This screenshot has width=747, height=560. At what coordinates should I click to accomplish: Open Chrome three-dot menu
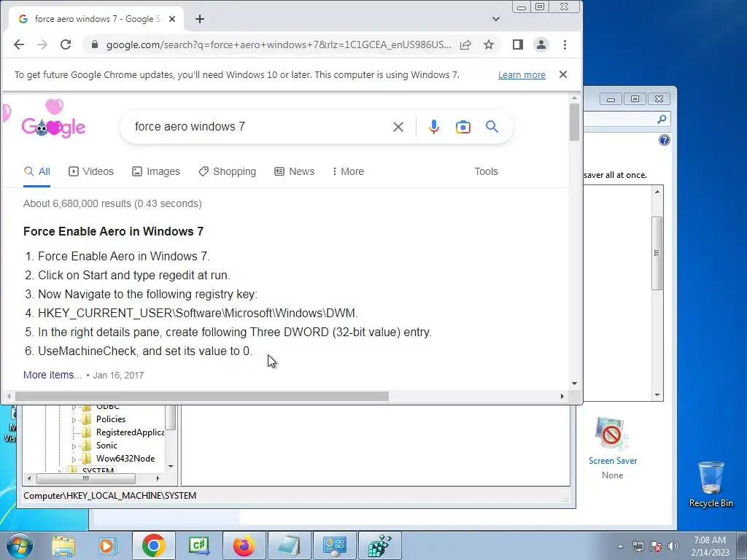[x=565, y=44]
